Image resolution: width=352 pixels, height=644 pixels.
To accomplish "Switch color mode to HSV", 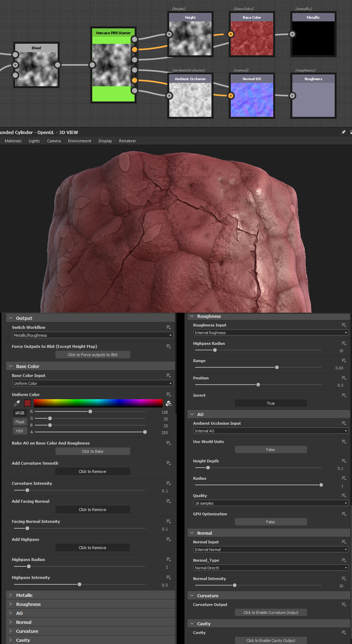I will coord(20,431).
